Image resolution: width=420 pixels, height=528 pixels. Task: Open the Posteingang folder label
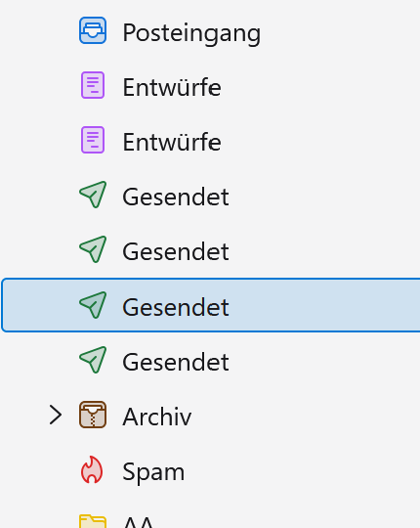(191, 33)
